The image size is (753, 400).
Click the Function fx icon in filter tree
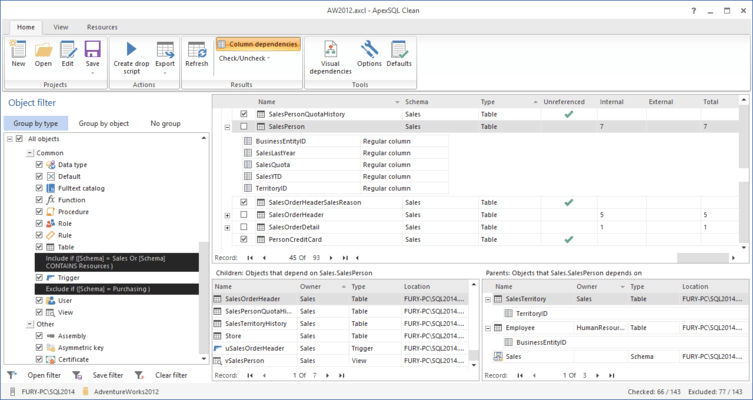50,200
